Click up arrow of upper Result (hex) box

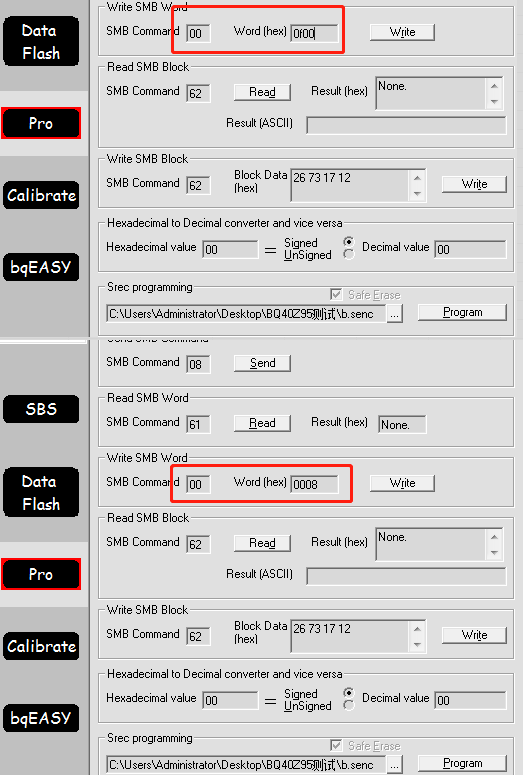(x=494, y=86)
